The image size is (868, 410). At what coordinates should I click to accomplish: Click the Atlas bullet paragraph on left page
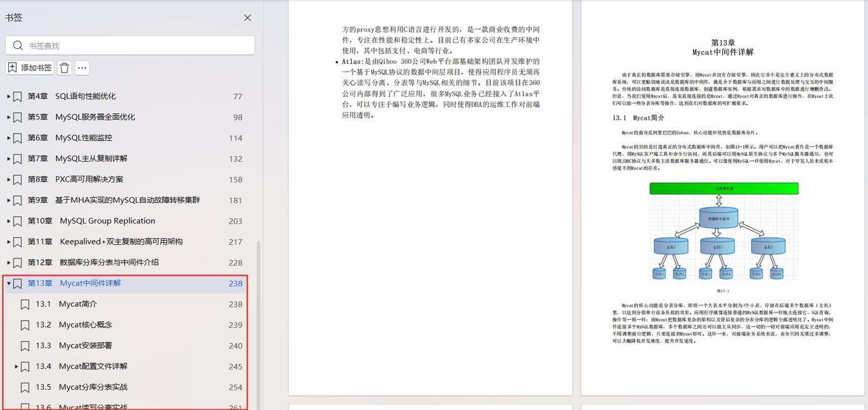coord(437,89)
